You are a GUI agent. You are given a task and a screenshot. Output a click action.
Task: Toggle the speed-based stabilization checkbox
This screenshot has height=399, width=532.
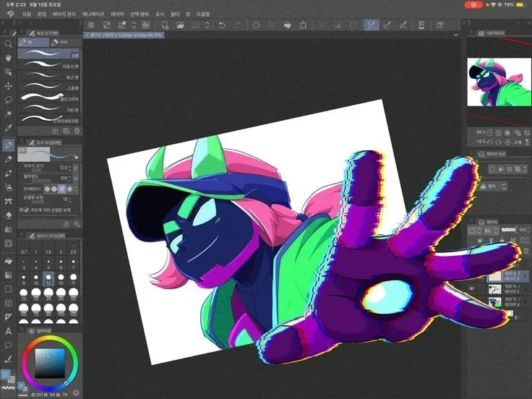[x=27, y=210]
